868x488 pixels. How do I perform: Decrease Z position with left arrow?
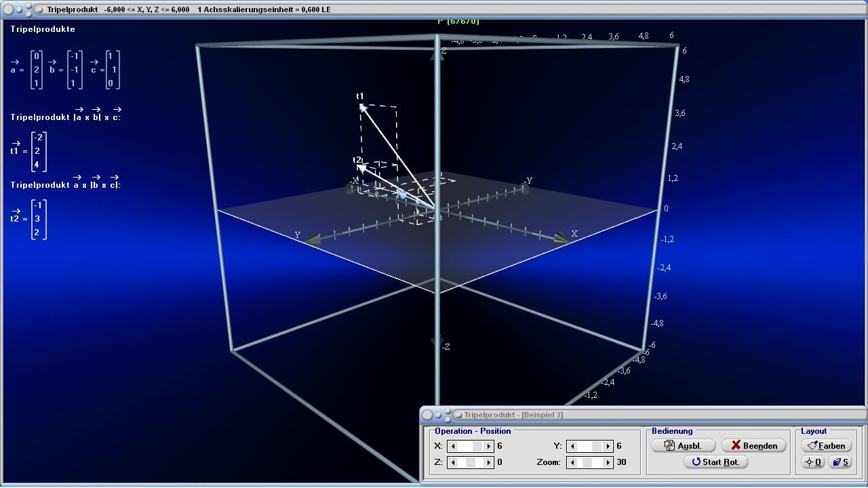[453, 462]
